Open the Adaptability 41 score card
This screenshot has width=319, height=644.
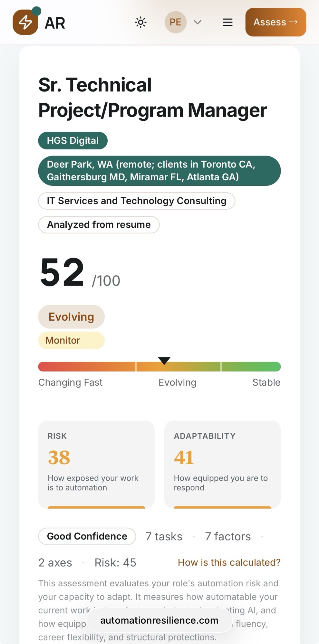point(222,464)
